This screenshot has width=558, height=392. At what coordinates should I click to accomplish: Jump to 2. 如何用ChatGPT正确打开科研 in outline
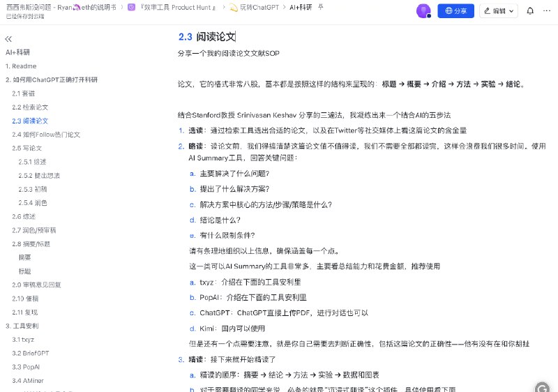tap(52, 80)
